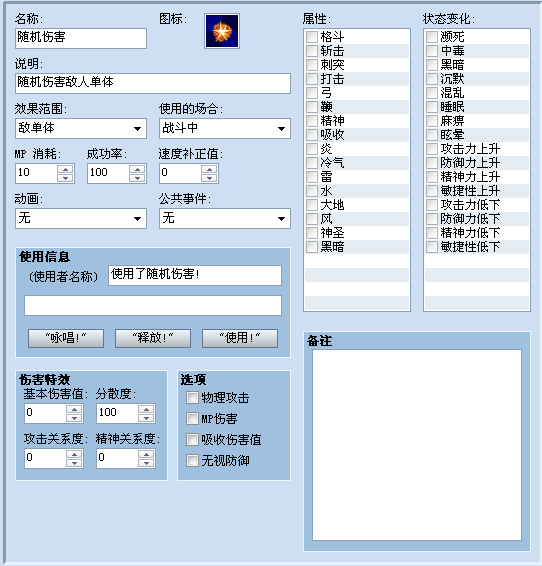
Task: Decrease MP 消耗 with down arrow
Action: point(65,178)
